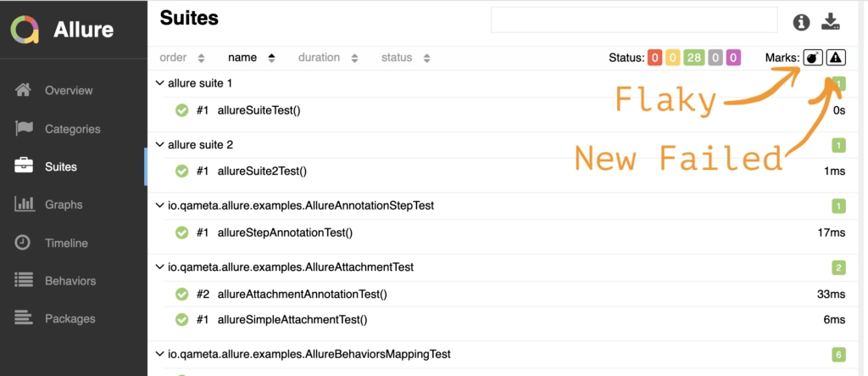
Task: Select the Suites sidebar menu item
Action: (60, 167)
